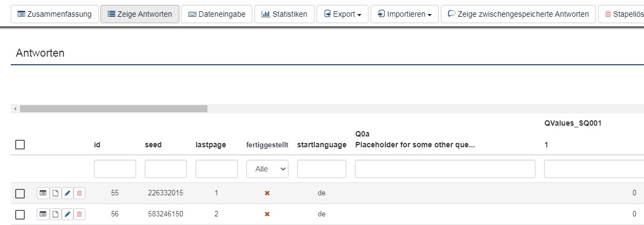The width and height of the screenshot is (644, 225).
Task: Check the box for response 56
Action: pyautogui.click(x=20, y=215)
